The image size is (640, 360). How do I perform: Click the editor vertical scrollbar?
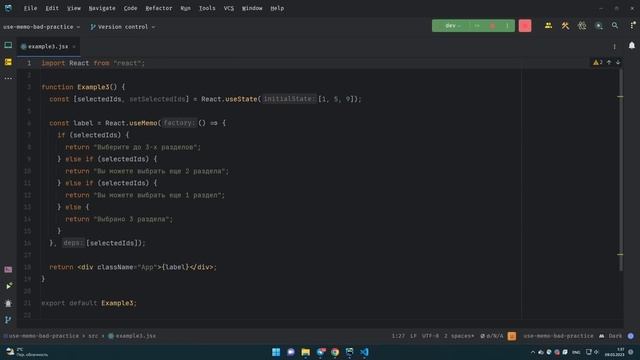pos(621,170)
